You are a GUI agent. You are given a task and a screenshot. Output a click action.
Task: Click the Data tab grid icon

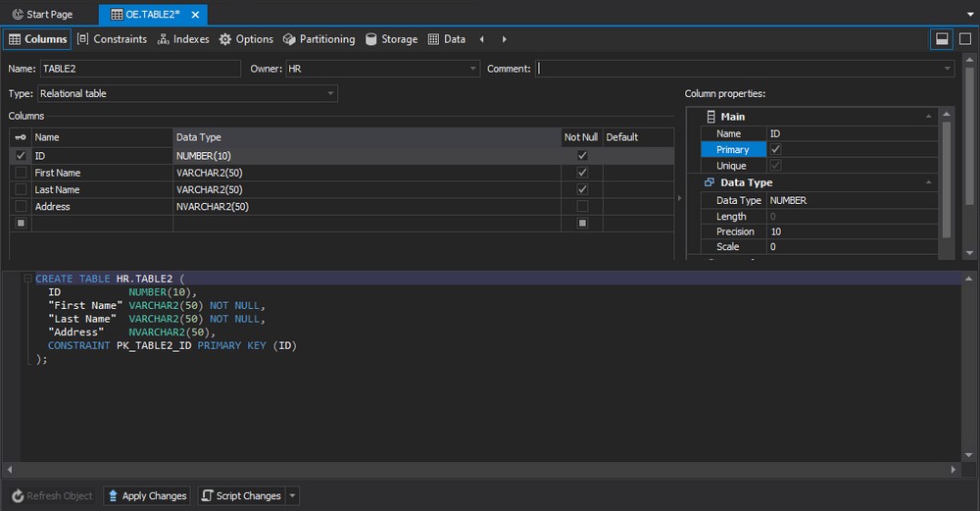[x=433, y=39]
